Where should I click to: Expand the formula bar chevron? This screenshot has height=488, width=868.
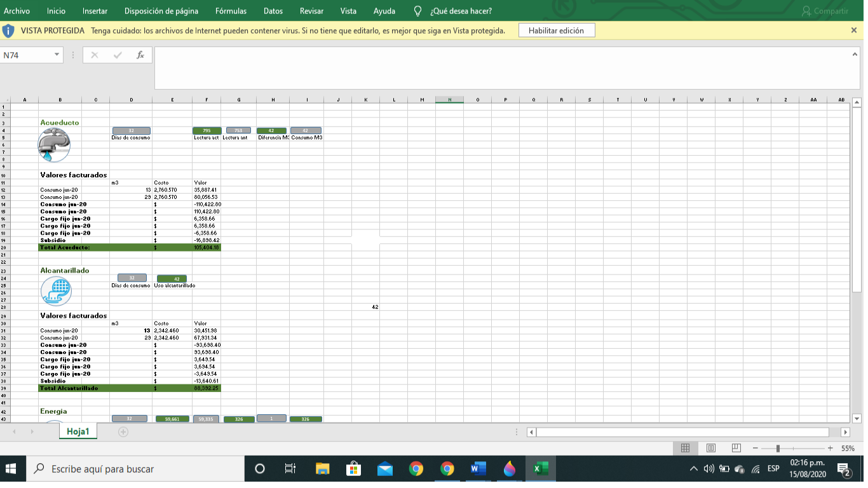pyautogui.click(x=855, y=55)
